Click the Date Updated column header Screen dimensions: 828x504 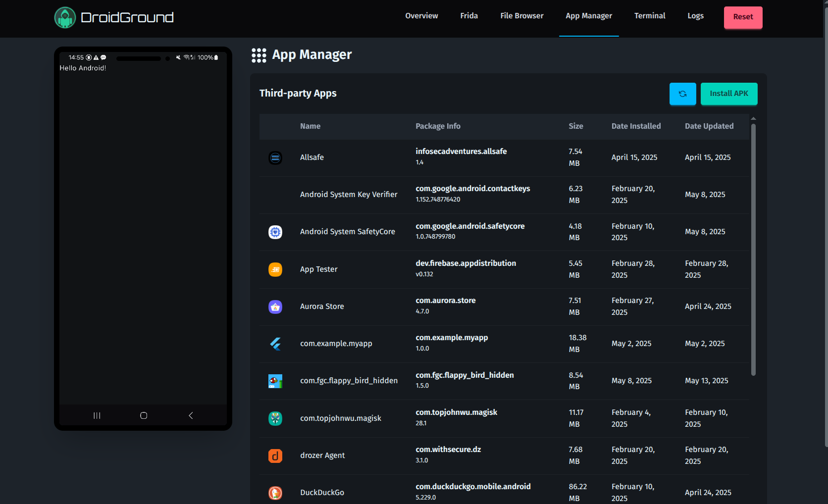[709, 126]
